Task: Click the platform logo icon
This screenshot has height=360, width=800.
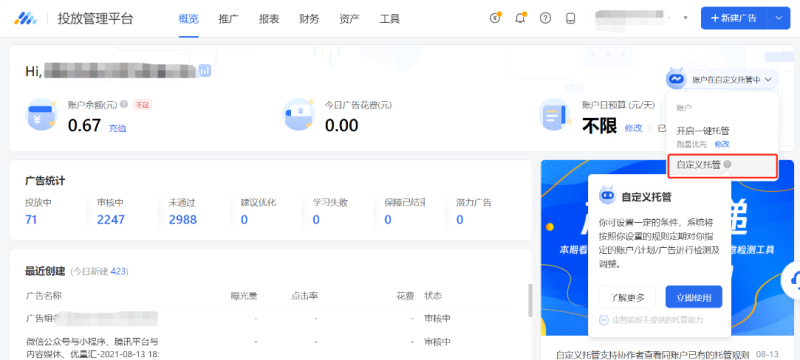Action: (x=26, y=19)
